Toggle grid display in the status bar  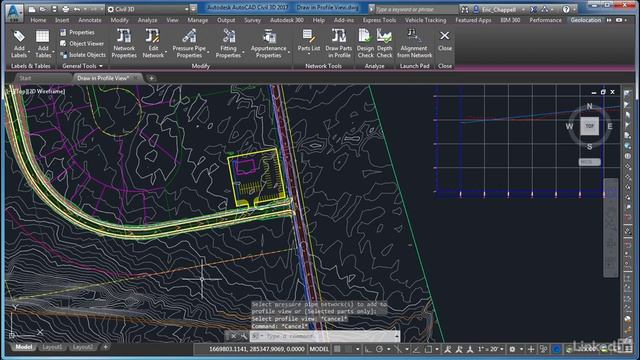click(337, 349)
